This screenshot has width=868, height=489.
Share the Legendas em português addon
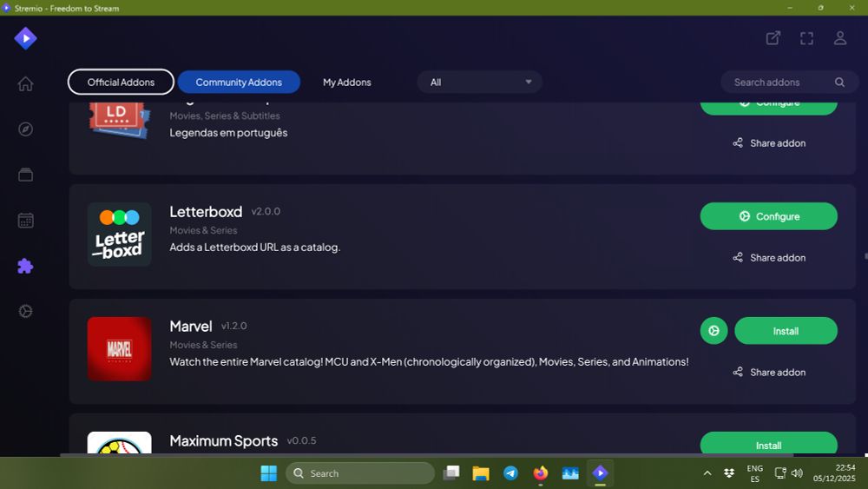pyautogui.click(x=769, y=143)
